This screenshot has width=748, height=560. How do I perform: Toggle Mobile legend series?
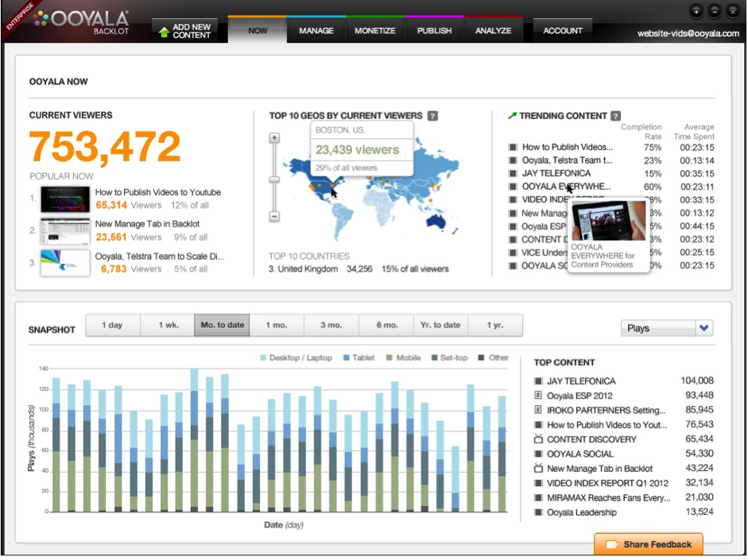click(403, 357)
